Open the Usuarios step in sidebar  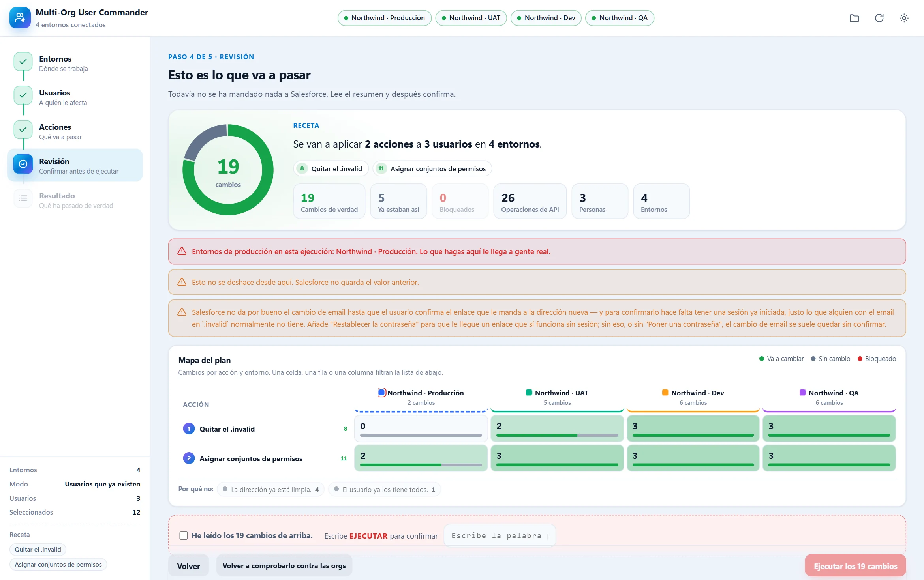(x=75, y=97)
